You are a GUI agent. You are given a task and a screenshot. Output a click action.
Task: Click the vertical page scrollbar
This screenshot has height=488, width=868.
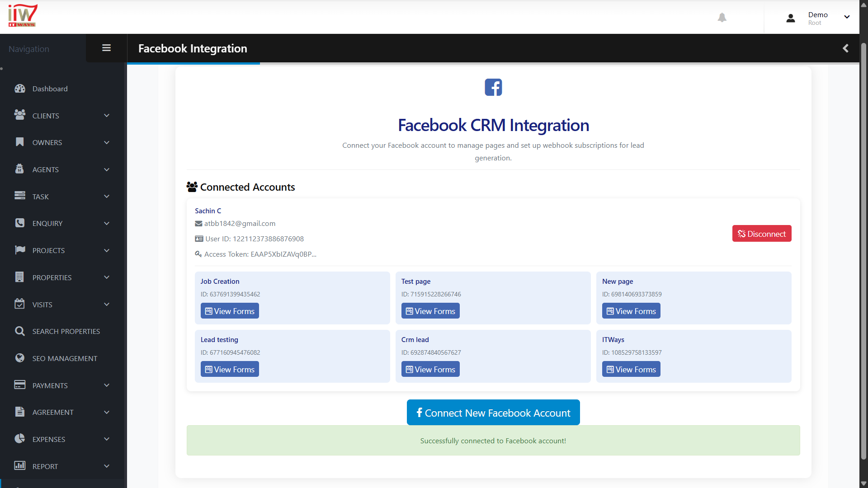[863, 251]
